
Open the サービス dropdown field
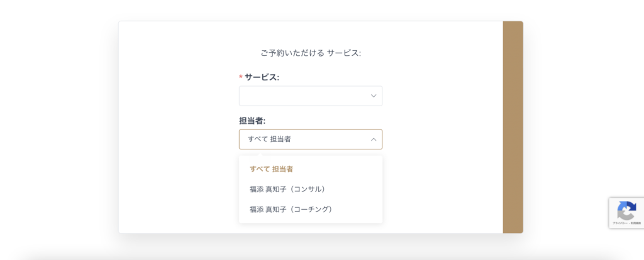point(310,96)
